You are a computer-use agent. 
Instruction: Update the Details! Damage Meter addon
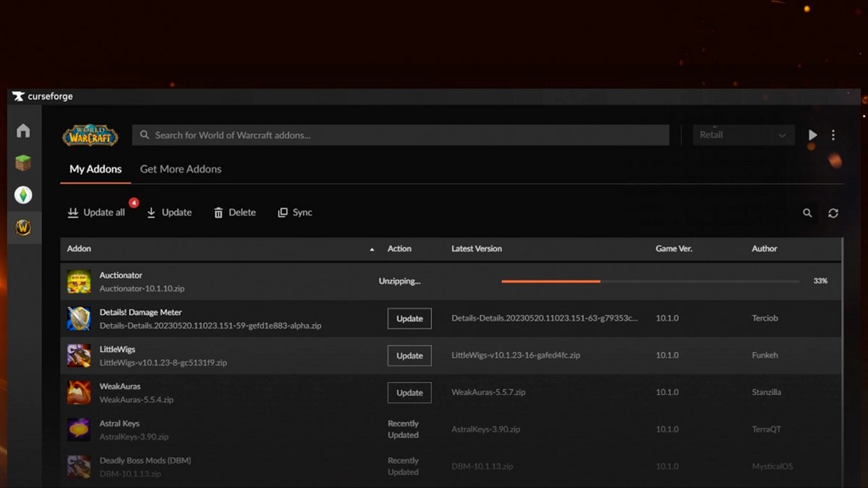(409, 318)
